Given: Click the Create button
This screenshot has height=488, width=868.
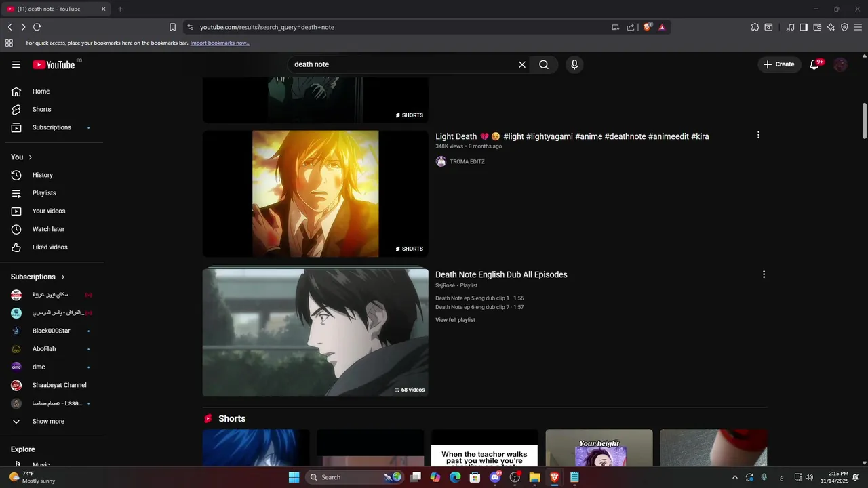Looking at the screenshot, I should coord(778,64).
